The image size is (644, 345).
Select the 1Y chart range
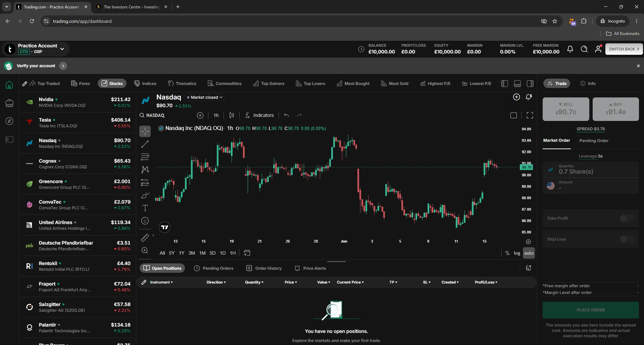pos(182,253)
